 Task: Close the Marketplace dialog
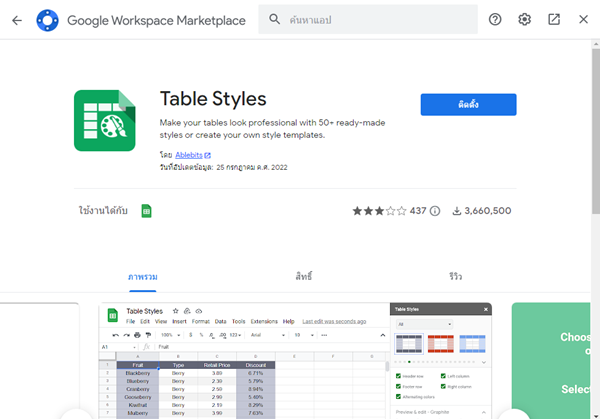[x=583, y=19]
